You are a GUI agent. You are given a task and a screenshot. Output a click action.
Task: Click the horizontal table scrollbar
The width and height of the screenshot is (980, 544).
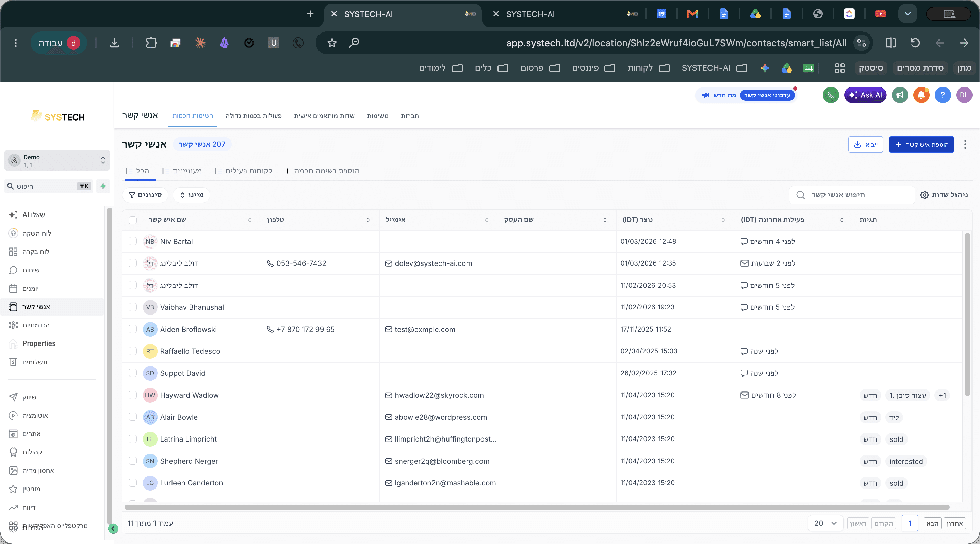(537, 507)
